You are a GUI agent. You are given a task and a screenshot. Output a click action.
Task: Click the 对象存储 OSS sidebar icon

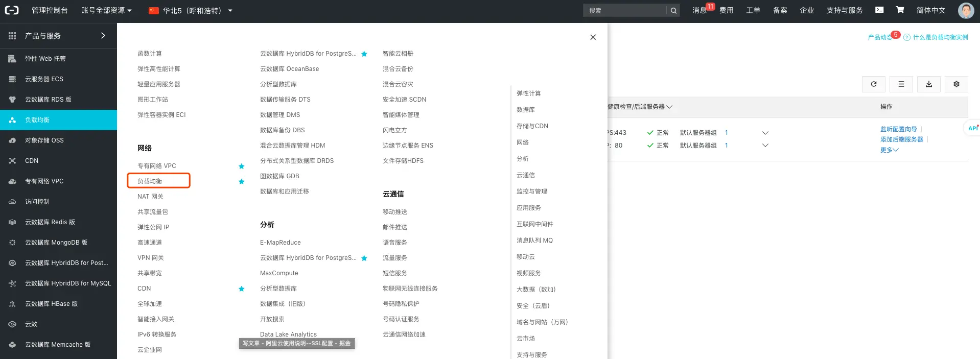pyautogui.click(x=12, y=140)
